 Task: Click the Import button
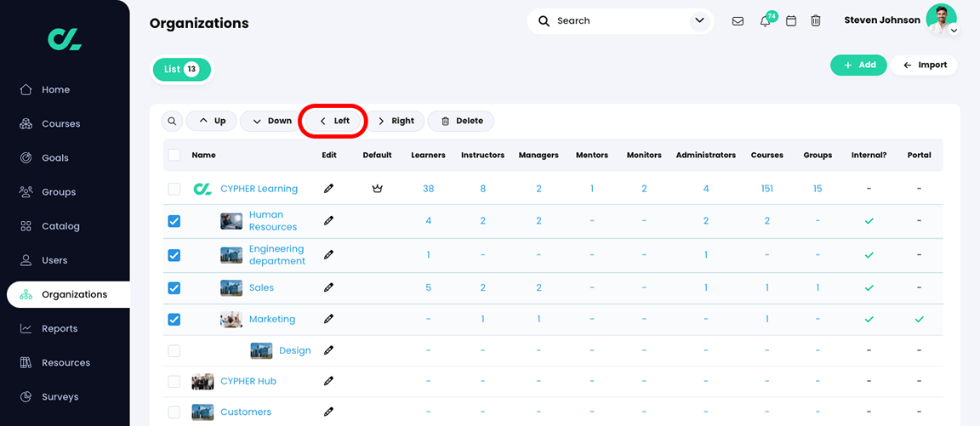click(x=925, y=65)
